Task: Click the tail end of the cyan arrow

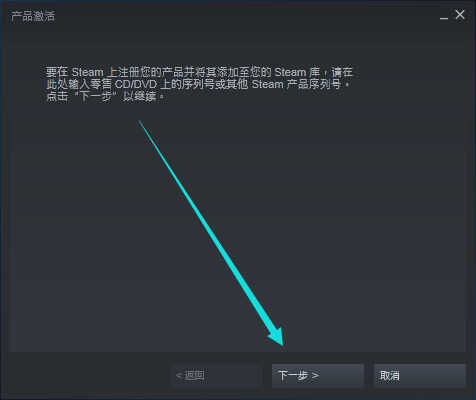Action: 141,122
